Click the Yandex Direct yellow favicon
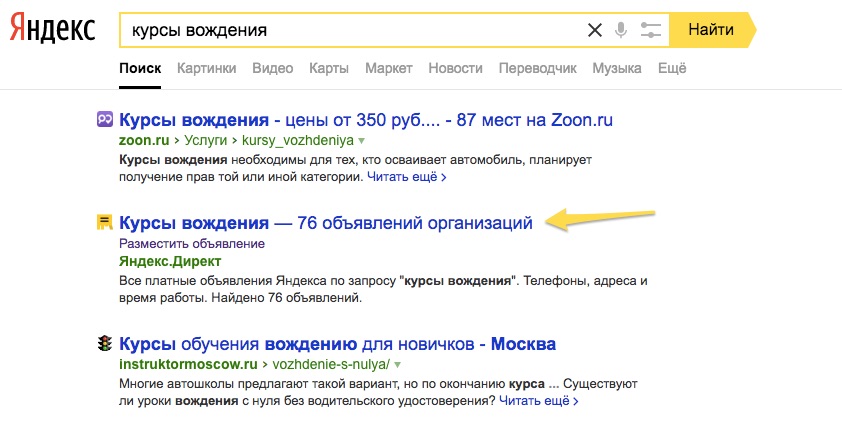The image size is (842, 429). coord(104,223)
